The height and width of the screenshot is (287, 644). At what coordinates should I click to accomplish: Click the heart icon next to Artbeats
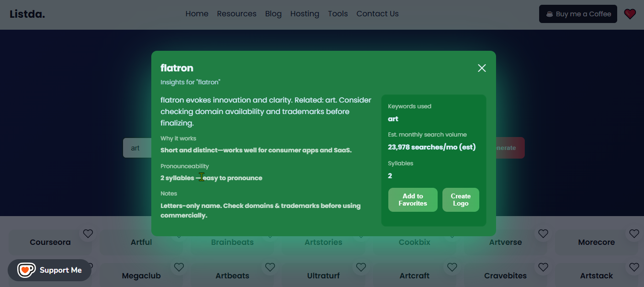[270, 267]
